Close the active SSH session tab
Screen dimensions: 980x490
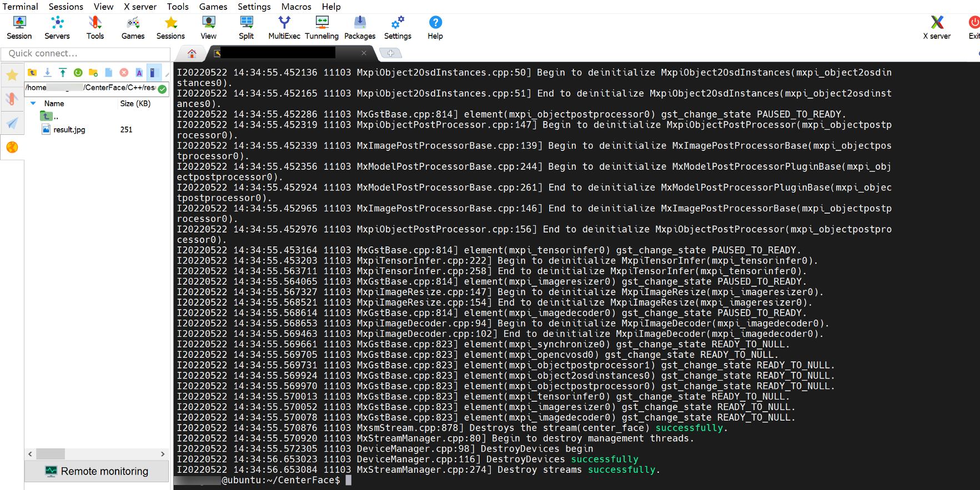pyautogui.click(x=364, y=53)
